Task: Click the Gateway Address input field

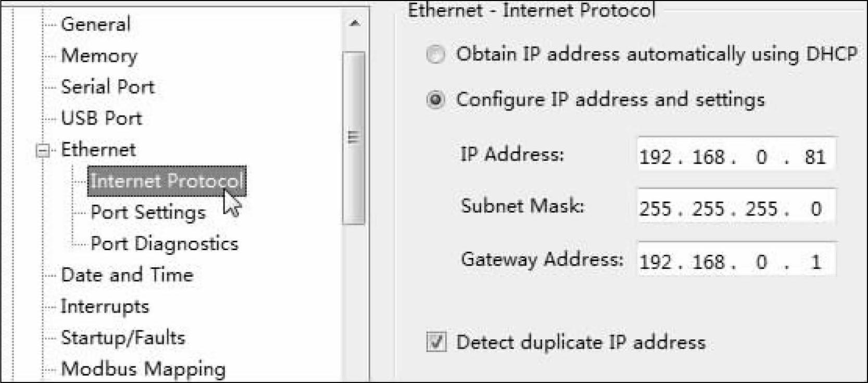Action: pos(736,261)
